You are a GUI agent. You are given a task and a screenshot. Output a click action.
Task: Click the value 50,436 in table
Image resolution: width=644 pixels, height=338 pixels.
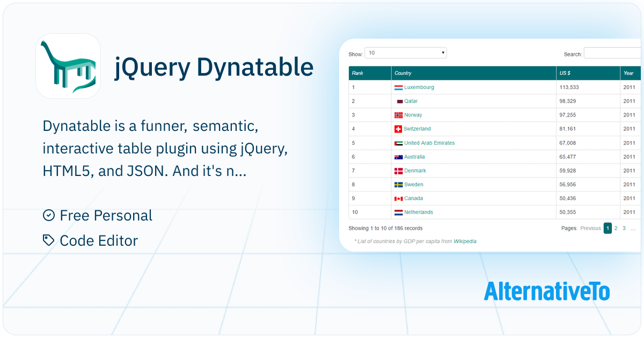568,199
